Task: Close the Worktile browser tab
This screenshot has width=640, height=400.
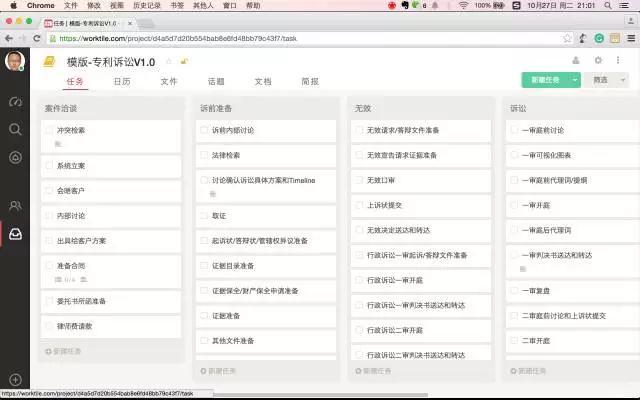Action: coord(130,23)
